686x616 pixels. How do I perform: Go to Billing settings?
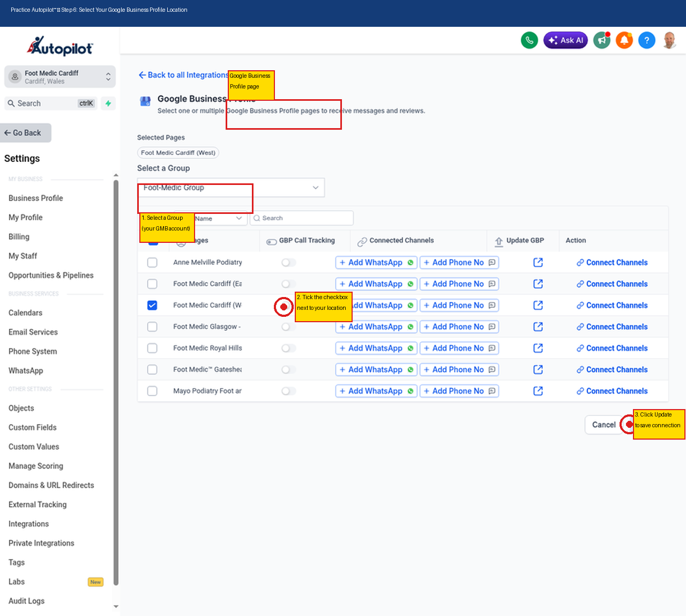(19, 237)
